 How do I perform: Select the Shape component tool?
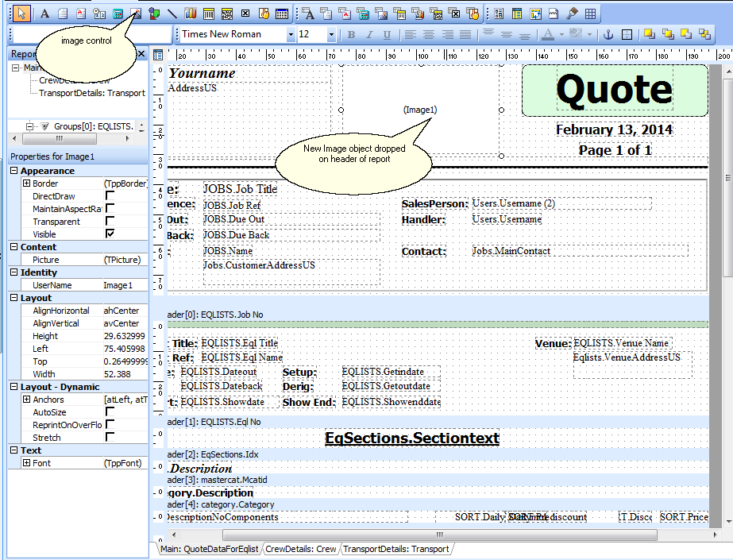click(154, 14)
